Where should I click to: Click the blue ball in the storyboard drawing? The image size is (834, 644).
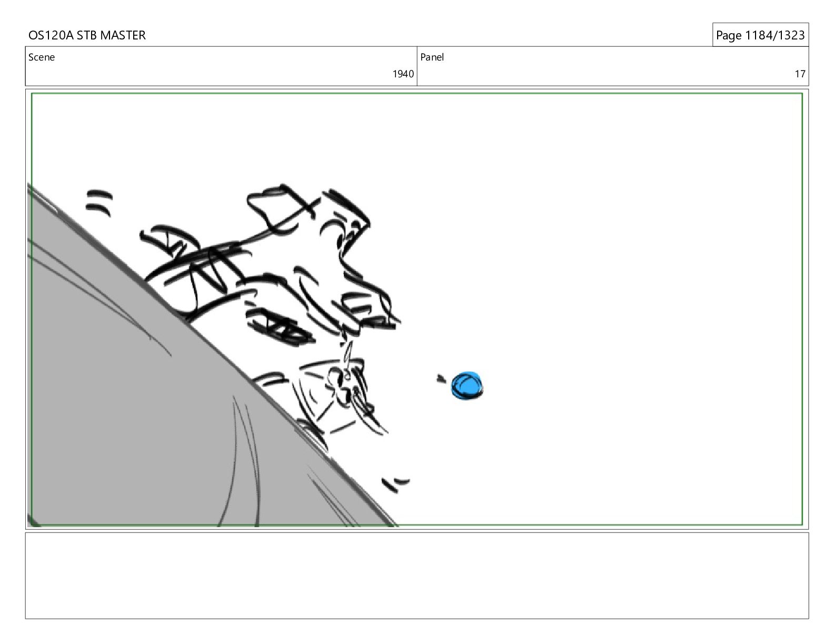[x=467, y=386]
